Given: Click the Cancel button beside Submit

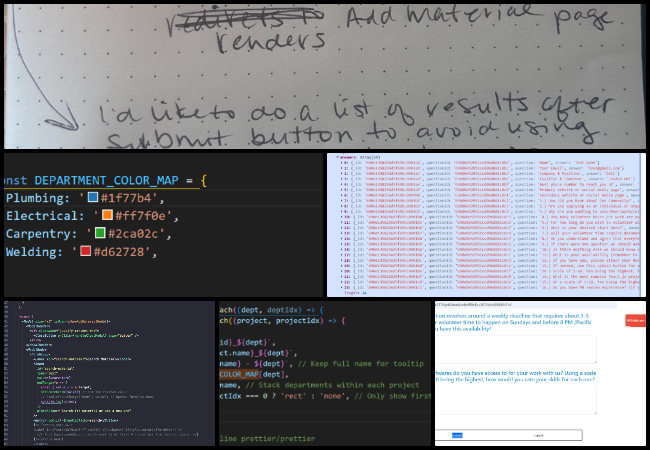Looking at the screenshot, I should [538, 436].
